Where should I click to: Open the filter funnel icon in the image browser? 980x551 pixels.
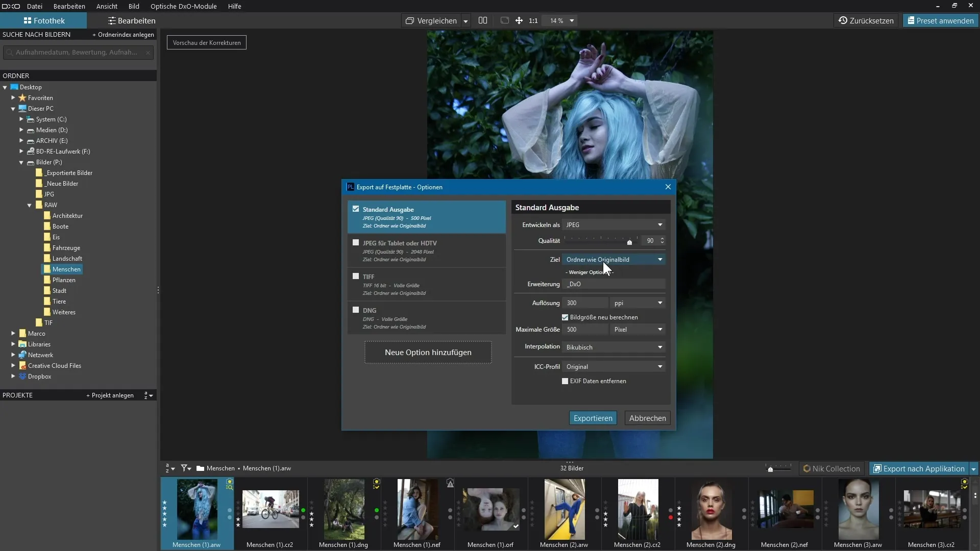[186, 468]
